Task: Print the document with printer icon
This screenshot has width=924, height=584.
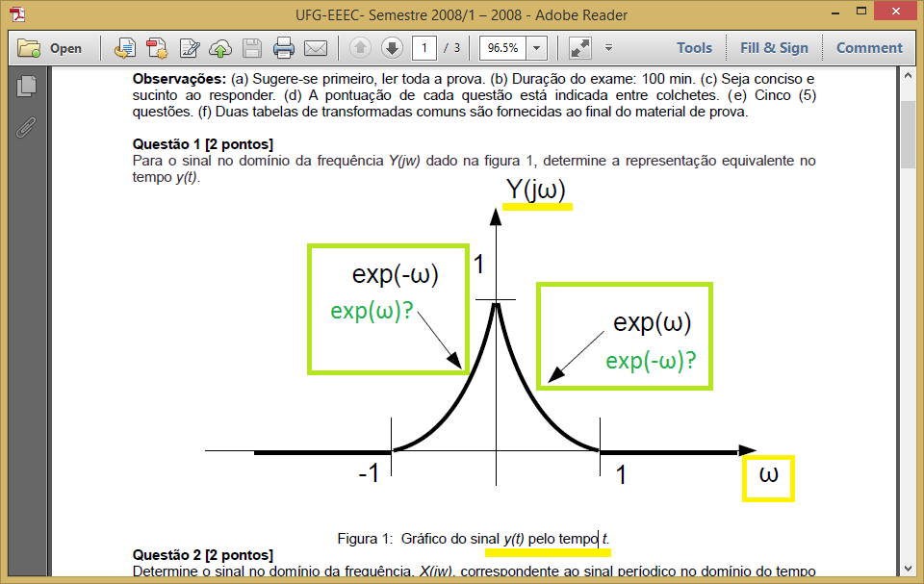Action: (x=283, y=48)
